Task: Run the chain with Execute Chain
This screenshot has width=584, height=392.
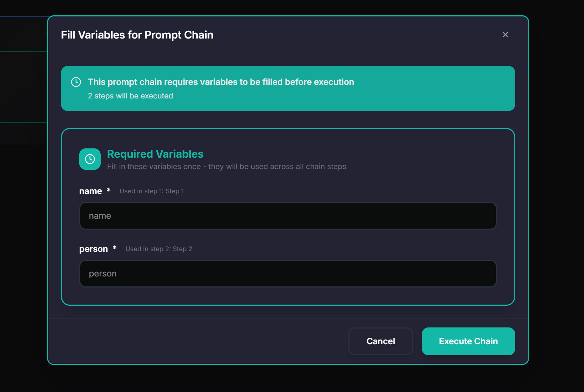Action: [468, 341]
